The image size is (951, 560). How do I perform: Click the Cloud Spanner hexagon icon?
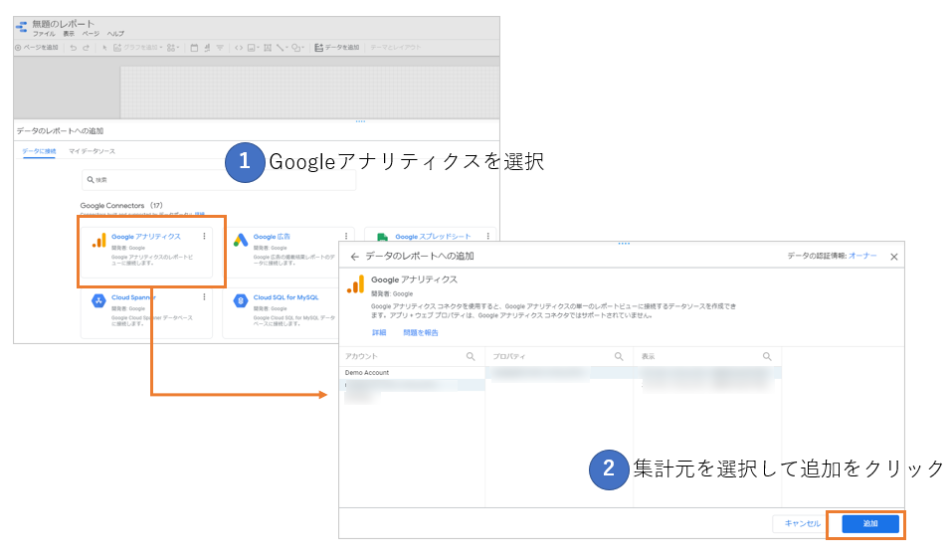(98, 301)
